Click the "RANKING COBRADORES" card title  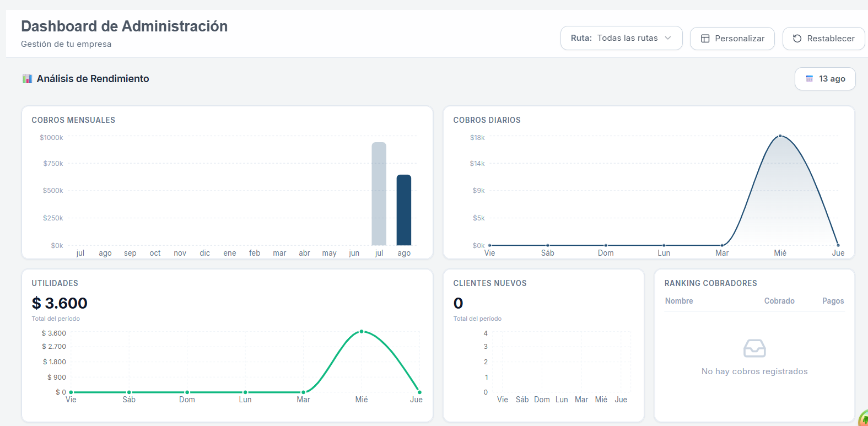click(710, 283)
